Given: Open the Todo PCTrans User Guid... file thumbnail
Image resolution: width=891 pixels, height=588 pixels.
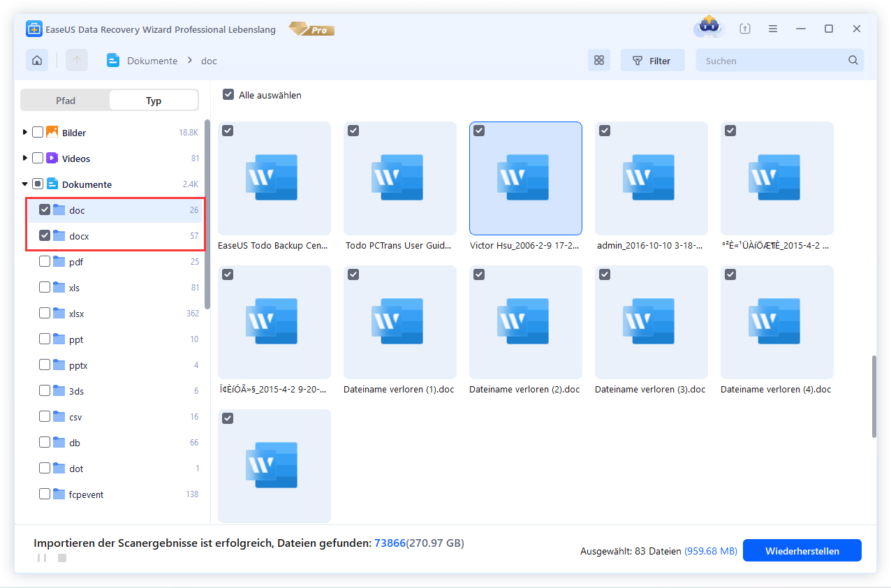Looking at the screenshot, I should click(400, 178).
